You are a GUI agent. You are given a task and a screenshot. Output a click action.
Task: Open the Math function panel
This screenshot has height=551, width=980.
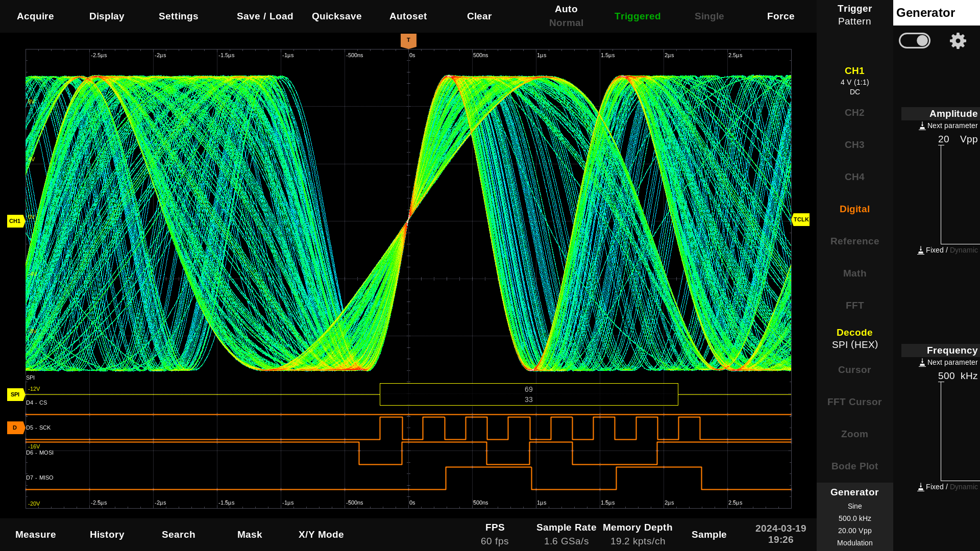tap(854, 273)
